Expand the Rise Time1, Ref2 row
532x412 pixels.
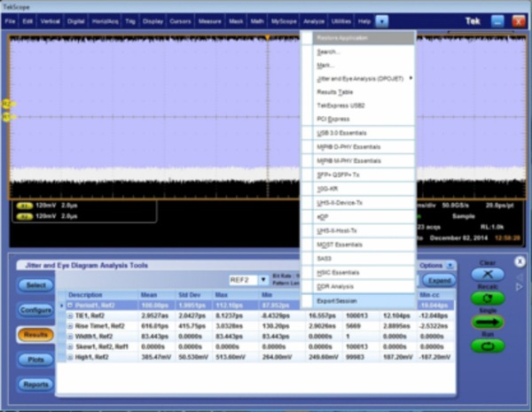pyautogui.click(x=70, y=326)
